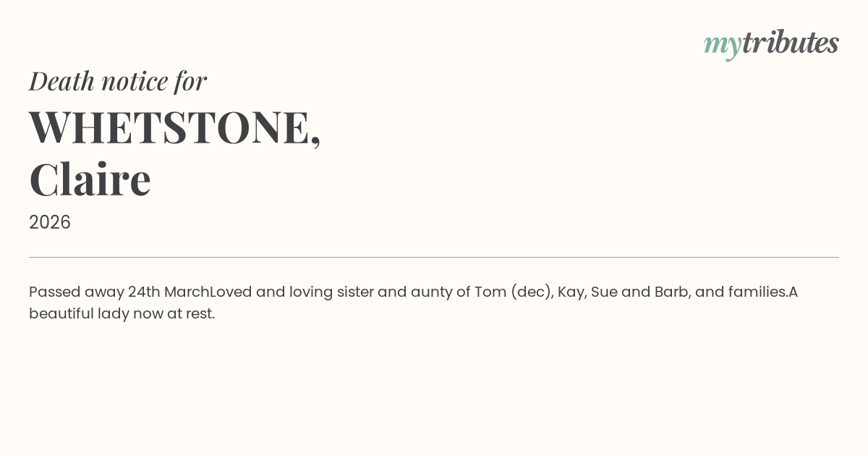Select the surname WHETSTONE heading
Screen dimensions: 868x456
point(174,127)
